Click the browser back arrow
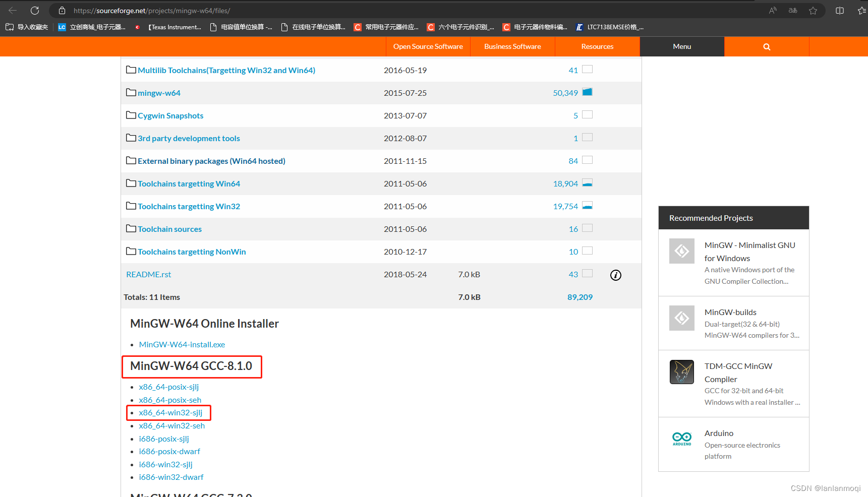868x497 pixels. pyautogui.click(x=13, y=11)
